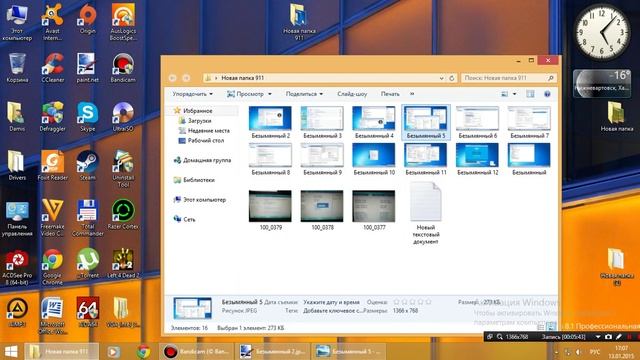Launch Bandicam from the desktop icon

[123, 68]
